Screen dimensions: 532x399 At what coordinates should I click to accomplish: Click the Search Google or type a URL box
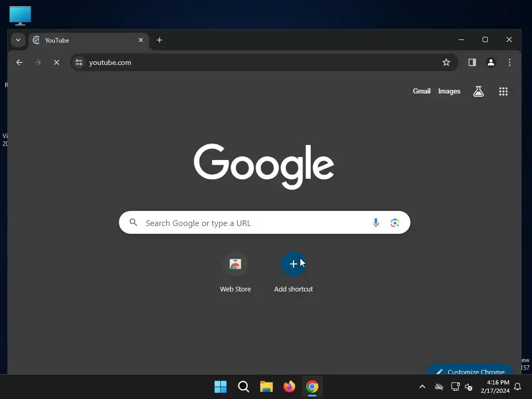(x=264, y=222)
